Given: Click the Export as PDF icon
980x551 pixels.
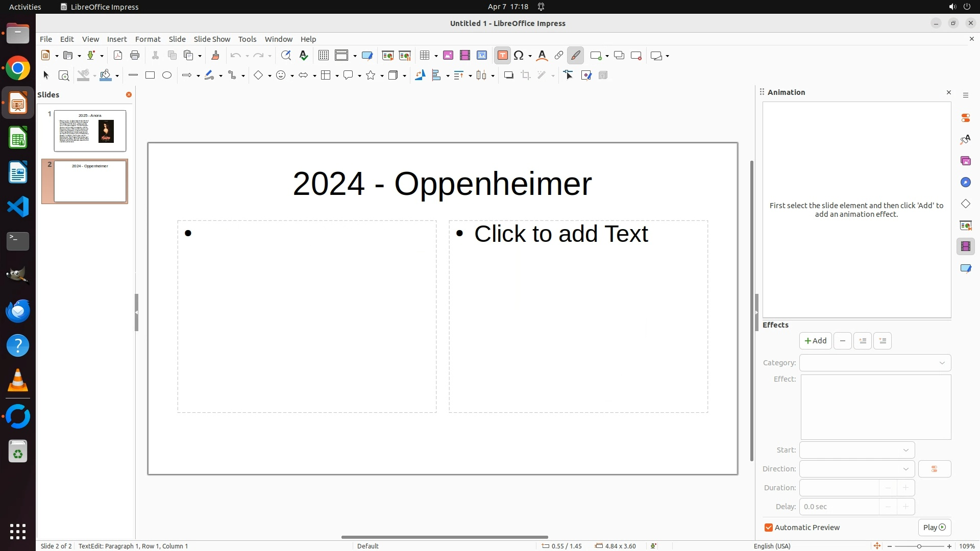Looking at the screenshot, I should [x=118, y=56].
